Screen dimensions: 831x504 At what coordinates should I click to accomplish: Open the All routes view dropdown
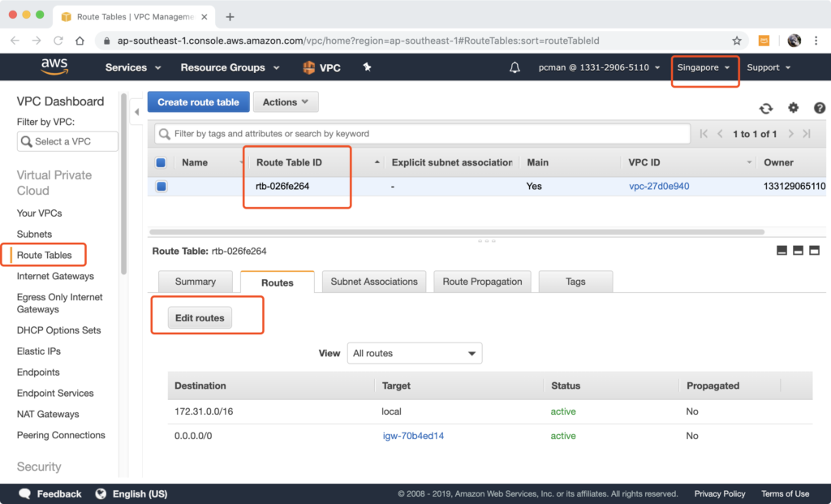(x=415, y=354)
